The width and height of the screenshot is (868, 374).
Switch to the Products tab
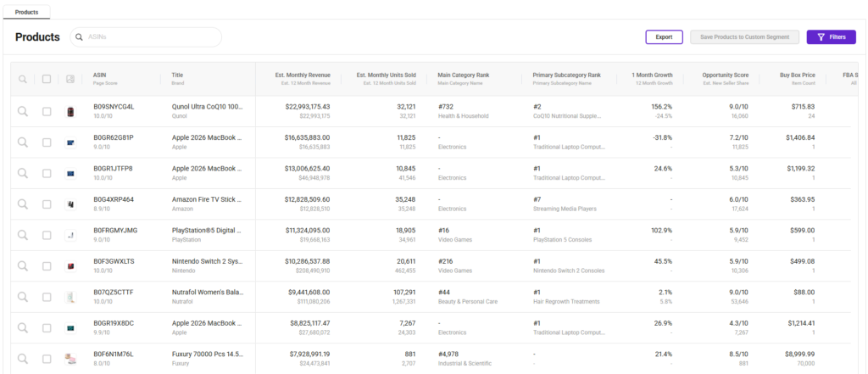tap(26, 12)
